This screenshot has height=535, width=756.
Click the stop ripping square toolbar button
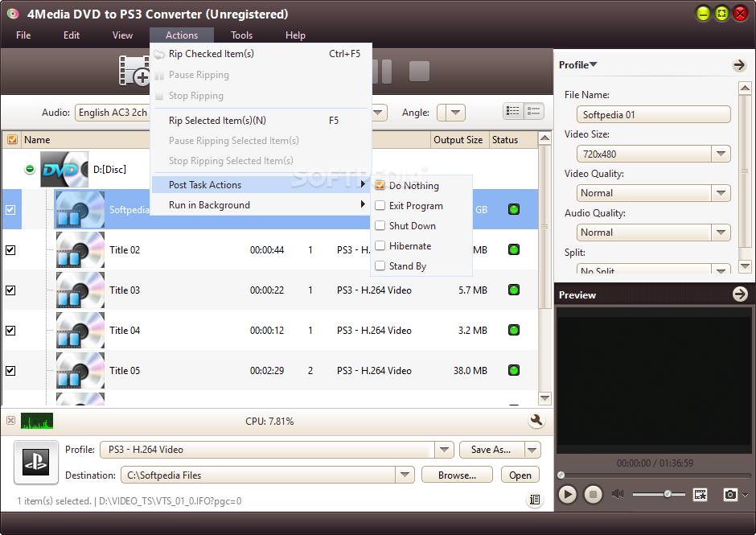[x=419, y=72]
